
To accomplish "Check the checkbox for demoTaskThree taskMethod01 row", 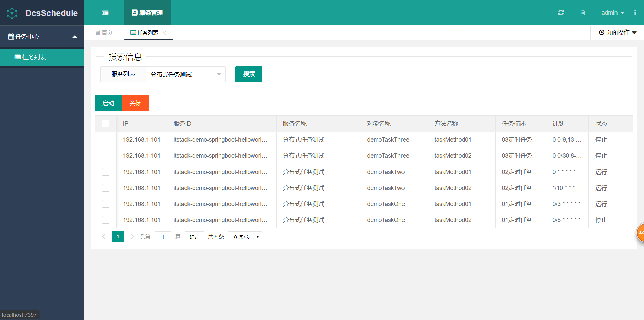I will click(x=106, y=140).
